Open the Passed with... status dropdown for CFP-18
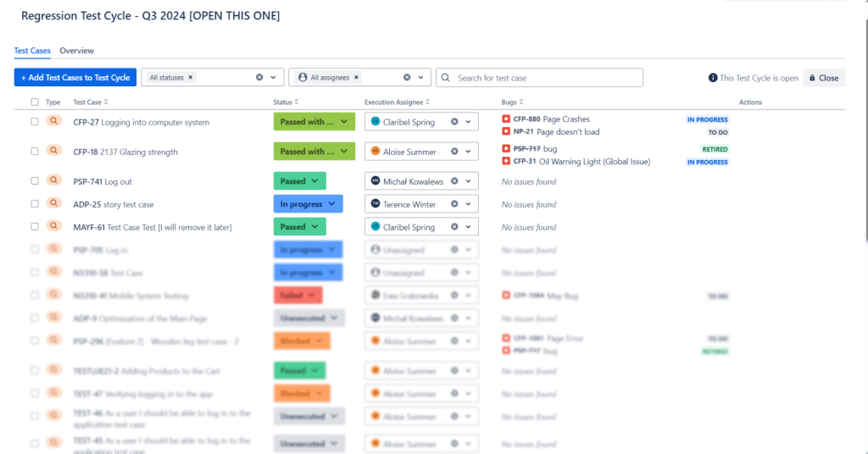 [314, 152]
